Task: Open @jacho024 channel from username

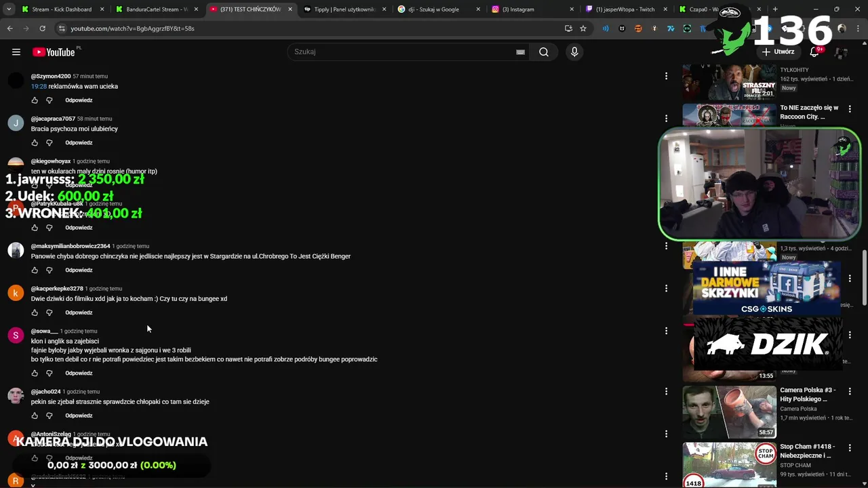Action: tap(45, 392)
